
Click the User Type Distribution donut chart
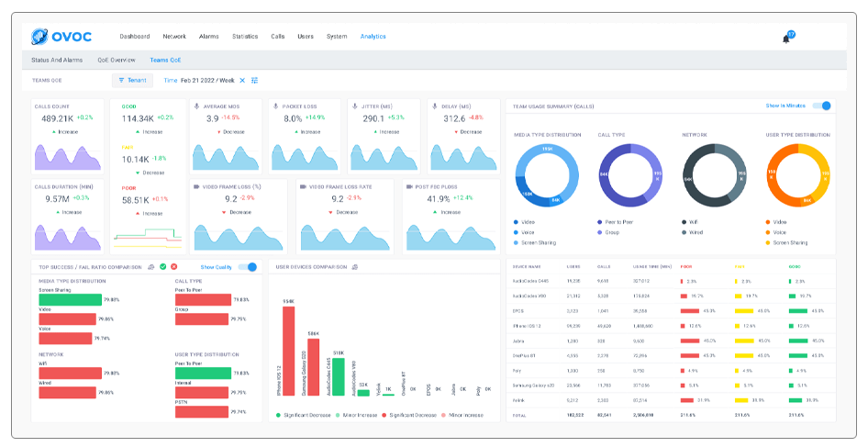798,175
